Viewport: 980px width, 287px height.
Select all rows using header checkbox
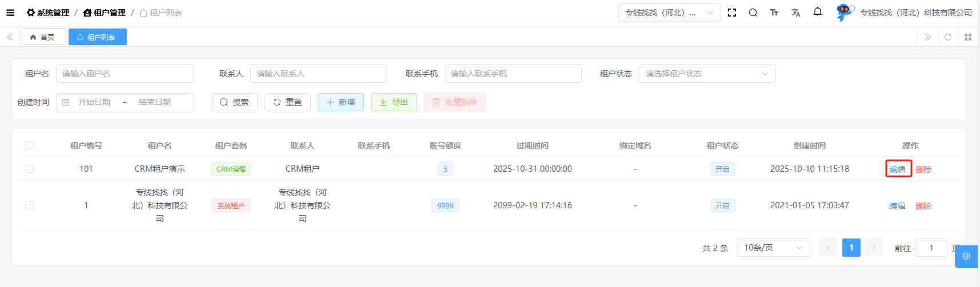click(29, 145)
